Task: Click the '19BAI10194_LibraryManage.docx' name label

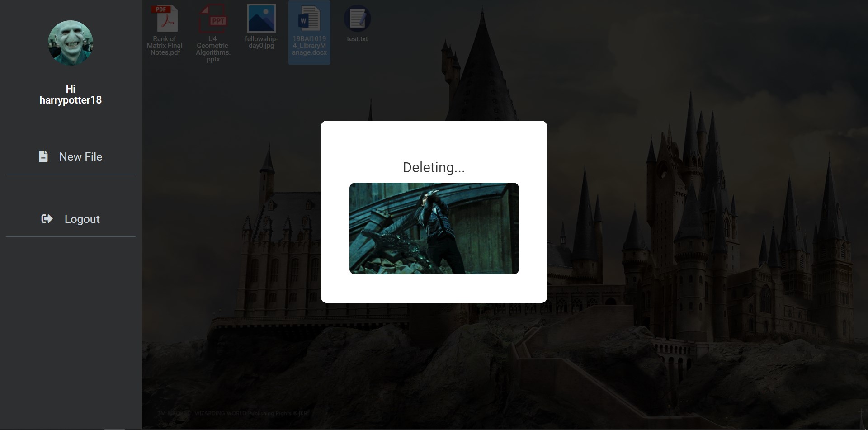Action: 309,46
